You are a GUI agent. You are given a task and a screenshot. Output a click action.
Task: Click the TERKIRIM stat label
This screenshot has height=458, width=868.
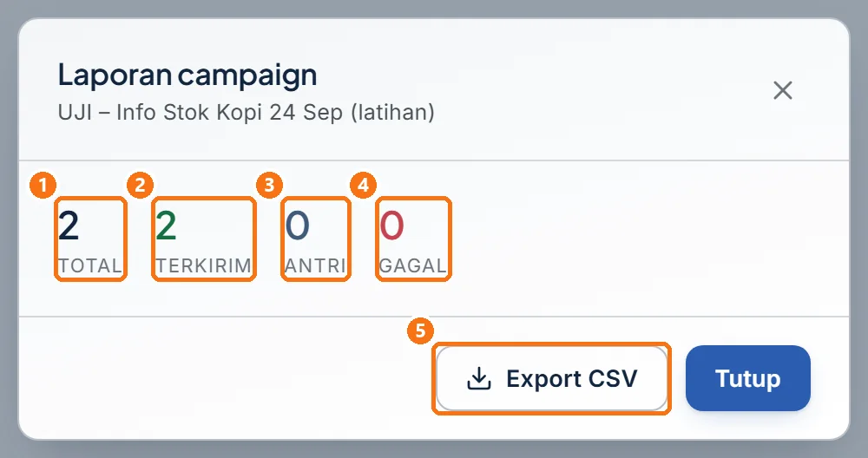204,266
